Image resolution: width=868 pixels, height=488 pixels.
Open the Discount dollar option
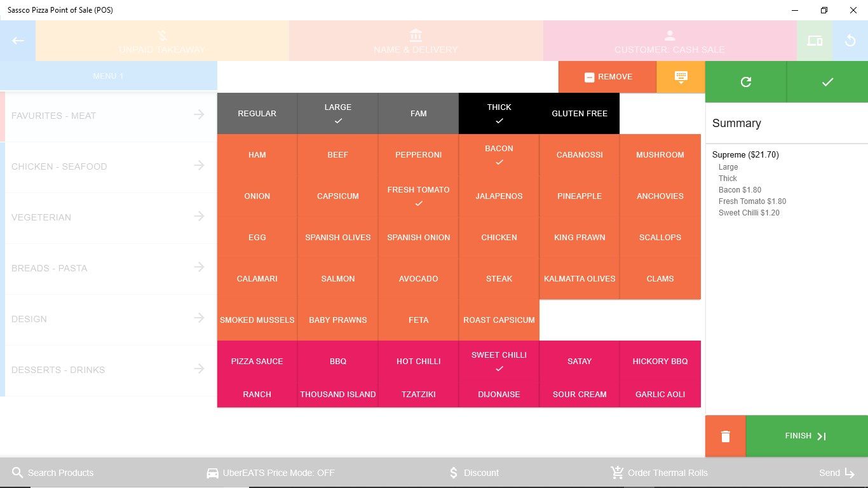click(x=474, y=473)
